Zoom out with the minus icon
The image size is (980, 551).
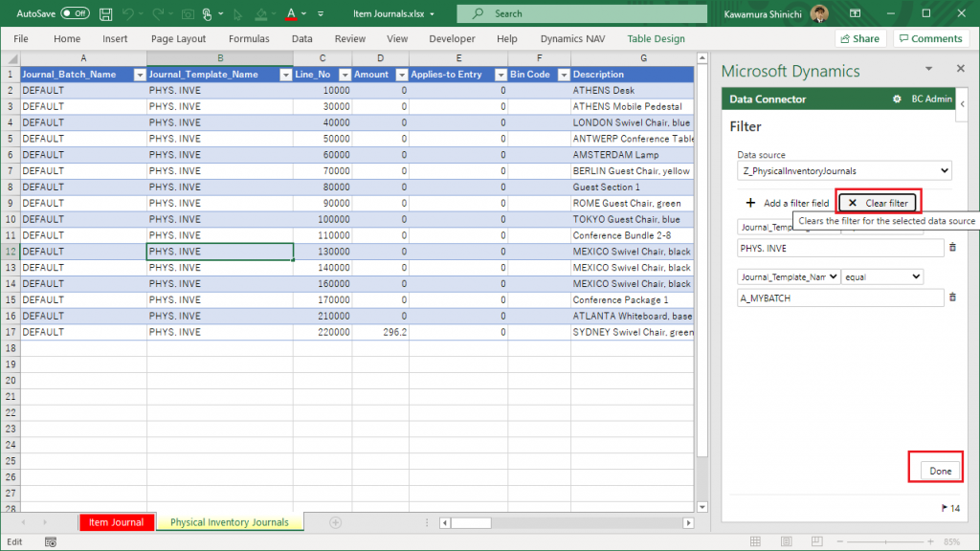tap(840, 541)
